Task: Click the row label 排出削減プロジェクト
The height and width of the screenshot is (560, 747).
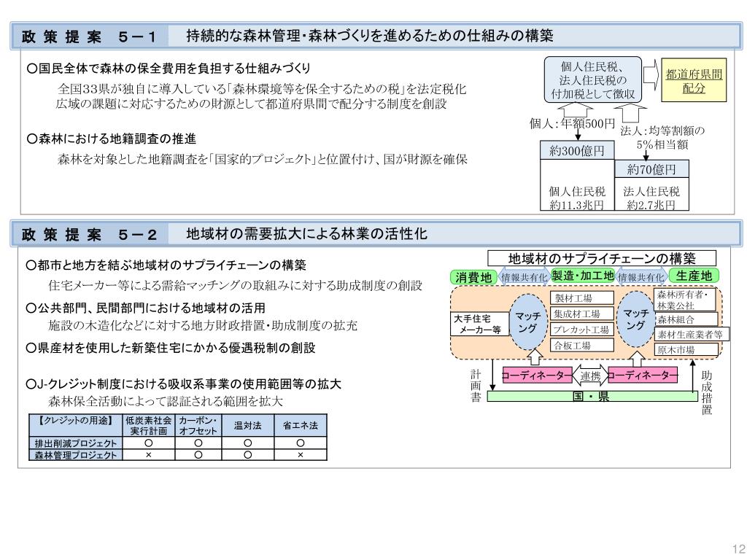Action: tap(76, 443)
